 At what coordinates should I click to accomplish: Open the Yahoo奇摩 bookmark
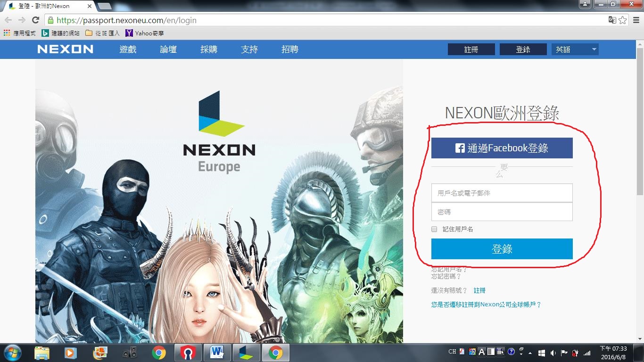click(x=145, y=33)
